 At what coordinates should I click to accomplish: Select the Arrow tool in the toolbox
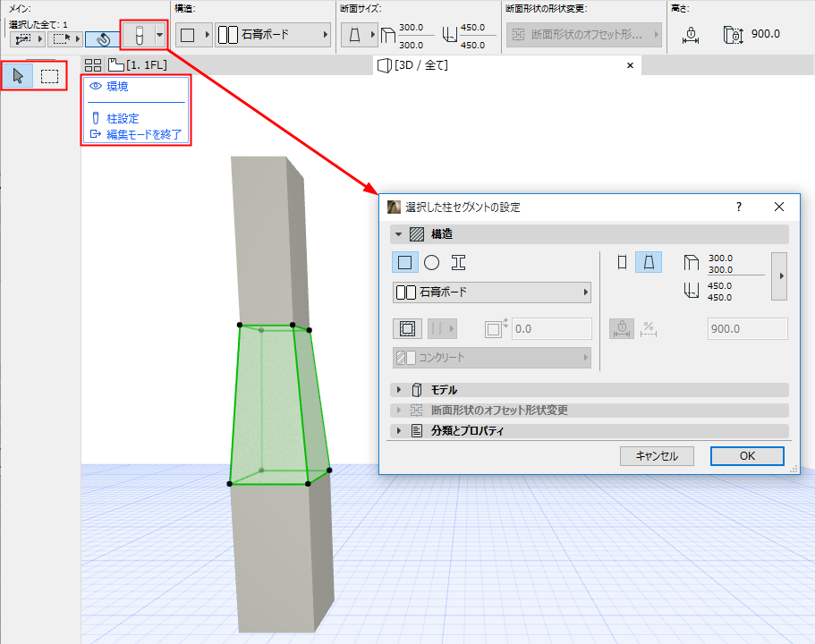tap(18, 76)
